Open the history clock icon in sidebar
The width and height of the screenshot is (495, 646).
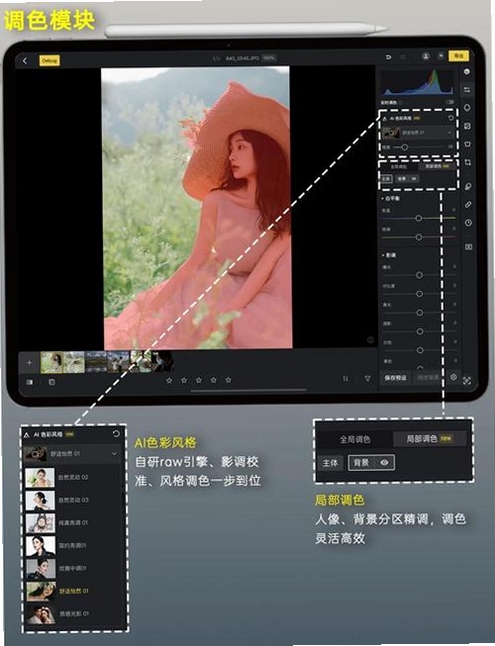tap(468, 223)
